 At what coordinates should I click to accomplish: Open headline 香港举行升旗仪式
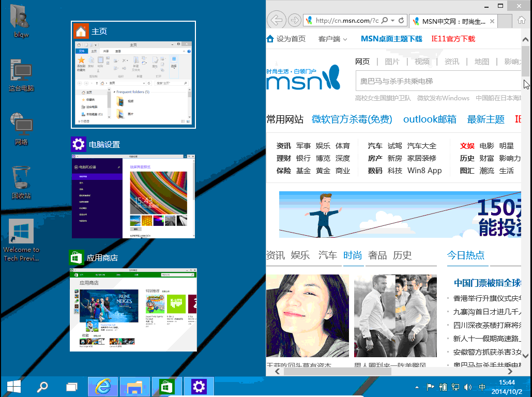click(x=487, y=298)
